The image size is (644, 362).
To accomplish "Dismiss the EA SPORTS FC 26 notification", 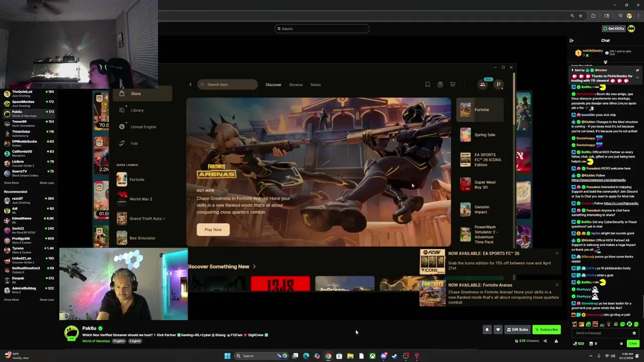I will click(557, 253).
